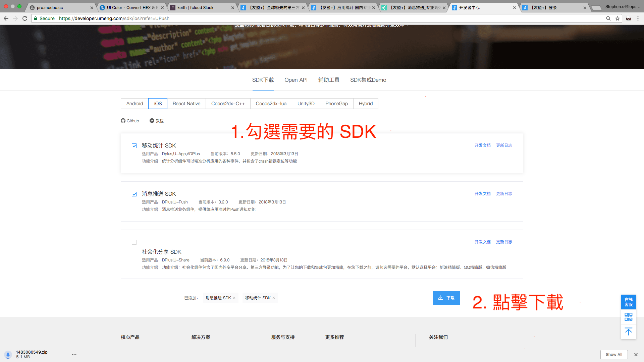Screen dimensions: 644x362
Task: Open Chrome three-dot menu
Action: (638, 18)
